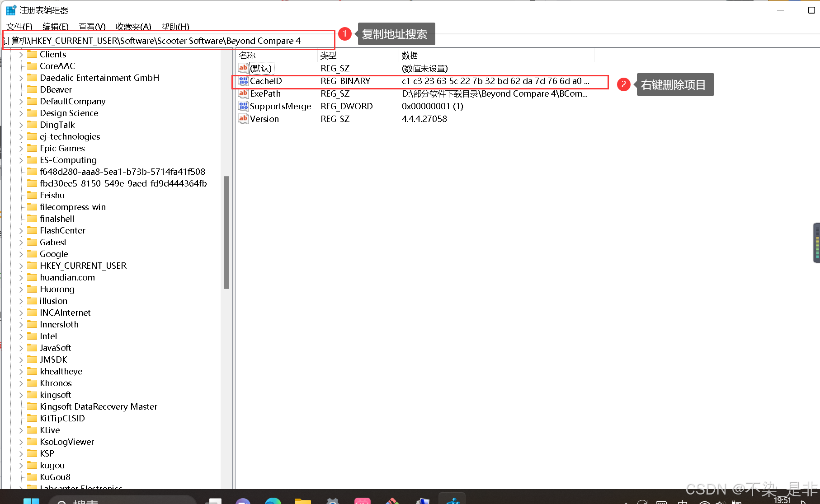Image resolution: width=820 pixels, height=504 pixels.
Task: Click the SupportsMerge DWORD value icon
Action: point(244,106)
